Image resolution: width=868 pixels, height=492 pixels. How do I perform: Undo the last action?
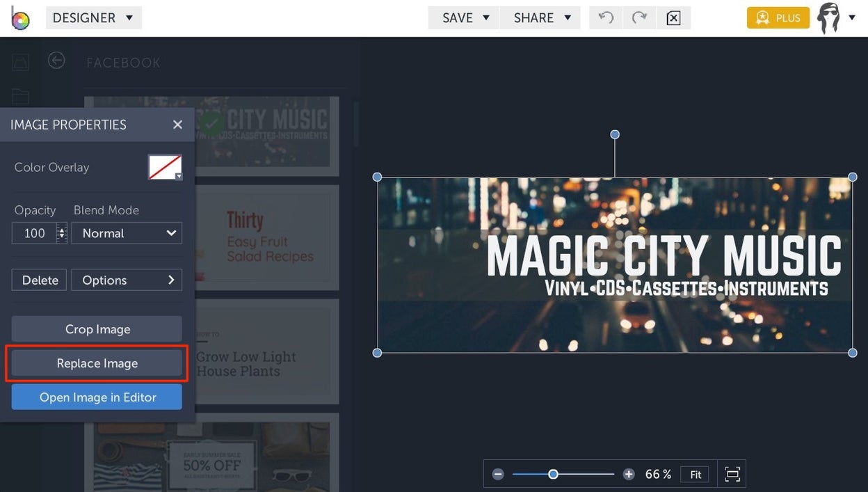604,18
